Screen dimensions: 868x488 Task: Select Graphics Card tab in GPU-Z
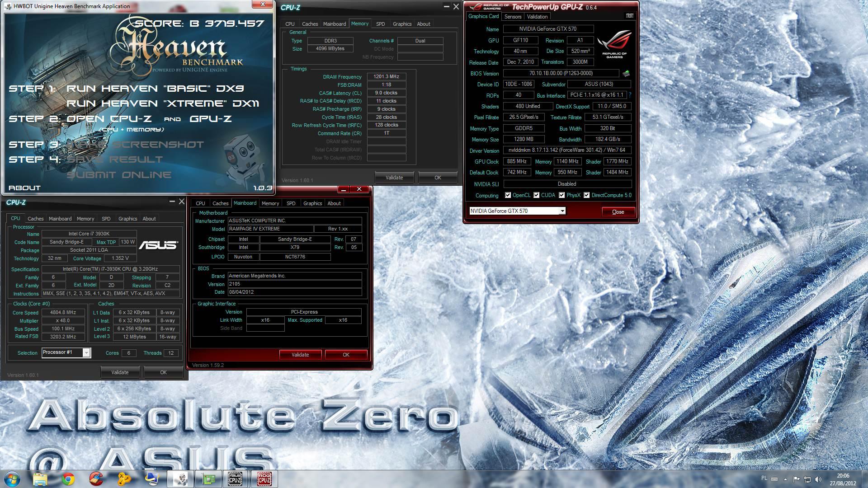click(x=483, y=16)
